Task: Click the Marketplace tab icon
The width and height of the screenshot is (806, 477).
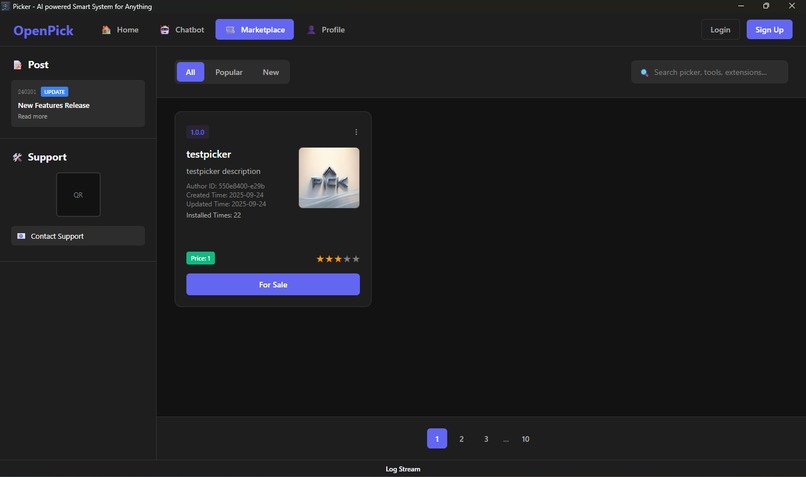Action: [x=230, y=30]
